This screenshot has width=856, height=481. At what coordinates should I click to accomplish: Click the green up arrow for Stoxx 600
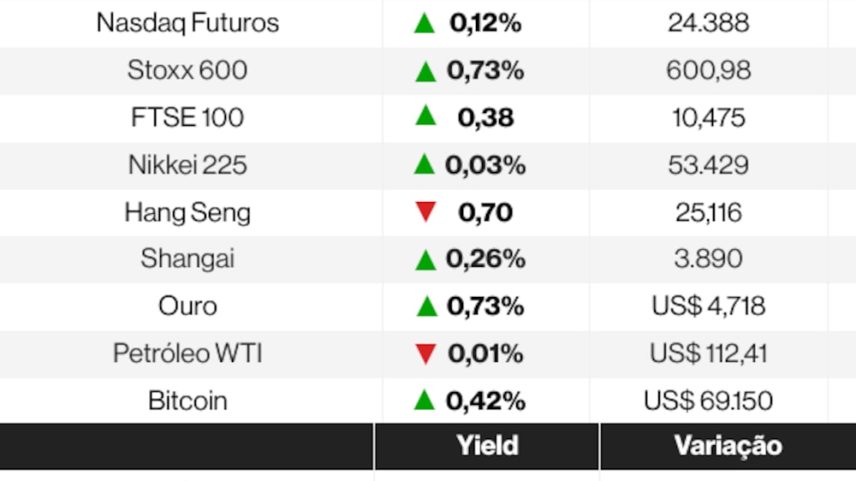click(x=426, y=71)
